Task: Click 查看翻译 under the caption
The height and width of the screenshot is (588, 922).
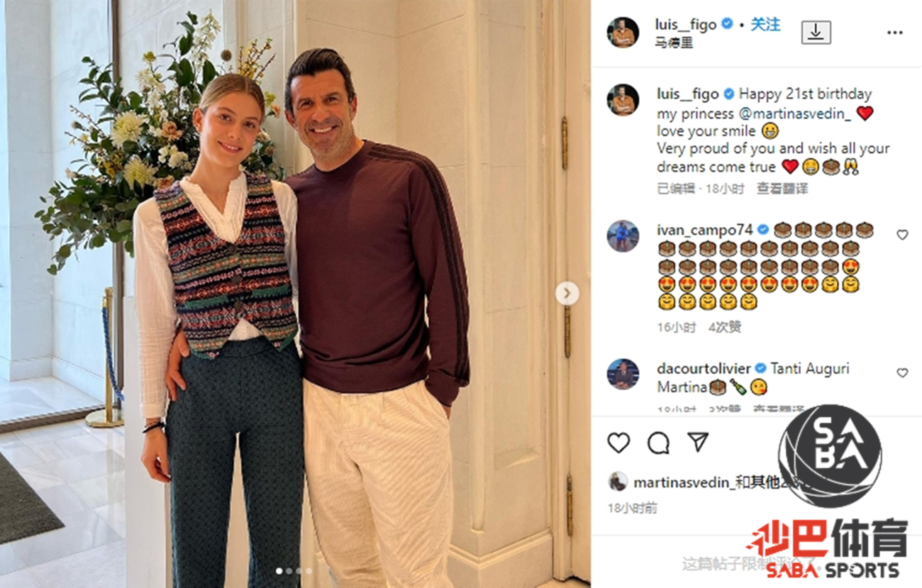Action: (x=782, y=189)
